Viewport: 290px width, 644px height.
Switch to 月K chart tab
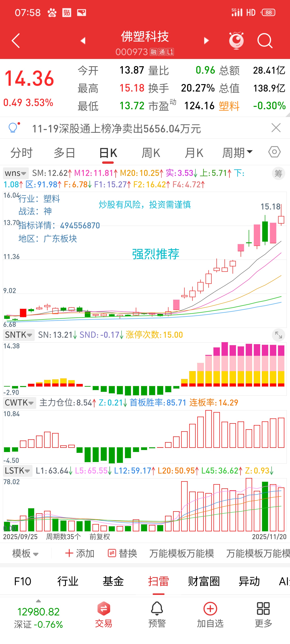194,153
